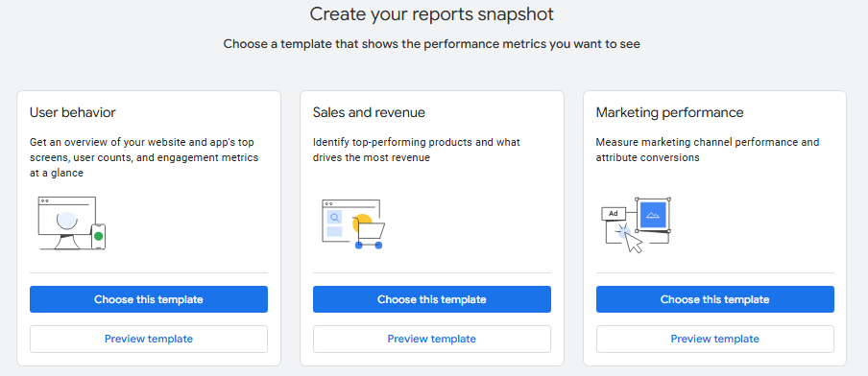Preview the User behavior template
Viewport: 868px width, 376px height.
tap(149, 339)
